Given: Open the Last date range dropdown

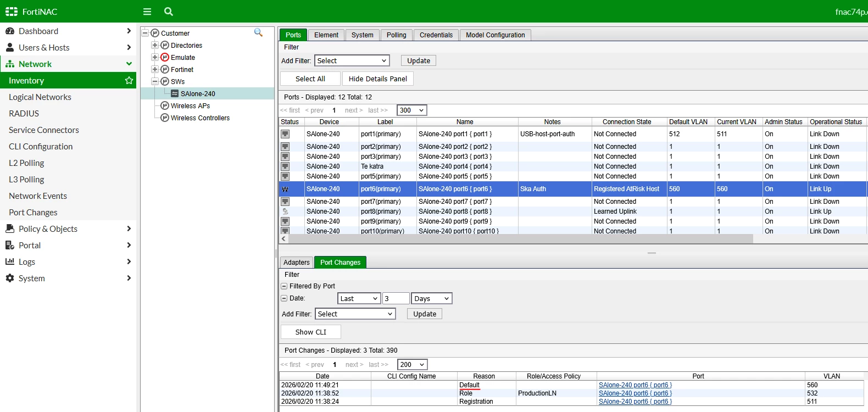Looking at the screenshot, I should pyautogui.click(x=359, y=299).
